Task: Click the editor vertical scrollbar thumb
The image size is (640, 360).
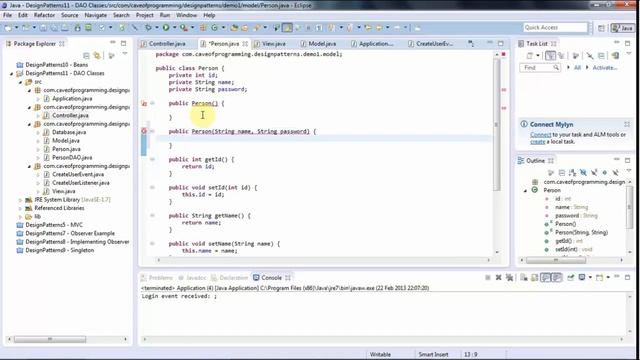Action: click(x=497, y=124)
